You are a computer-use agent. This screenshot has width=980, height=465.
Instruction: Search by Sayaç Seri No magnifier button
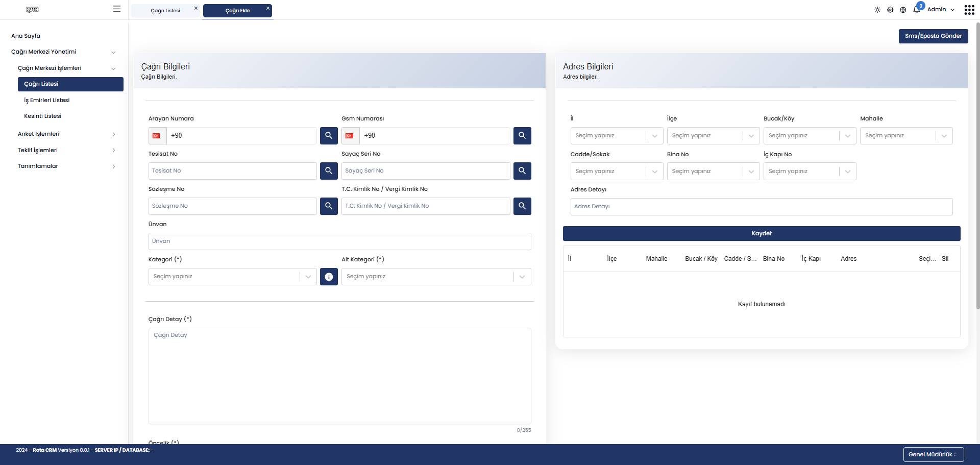(x=522, y=171)
